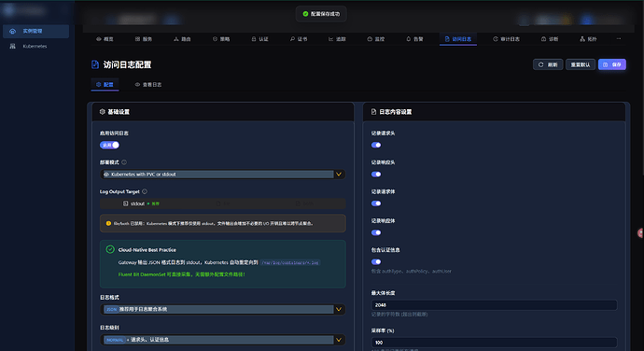This screenshot has height=351, width=644.
Task: Toggle the 记录响应体 switch
Action: click(376, 232)
